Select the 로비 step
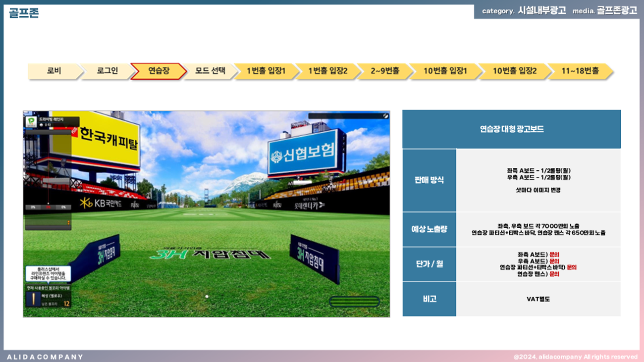 pyautogui.click(x=54, y=71)
